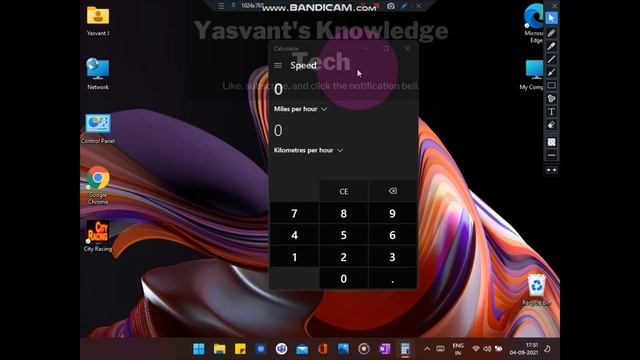Image resolution: width=640 pixels, height=360 pixels.
Task: Select the Bandicam arrow drawing tool
Action: click(551, 72)
